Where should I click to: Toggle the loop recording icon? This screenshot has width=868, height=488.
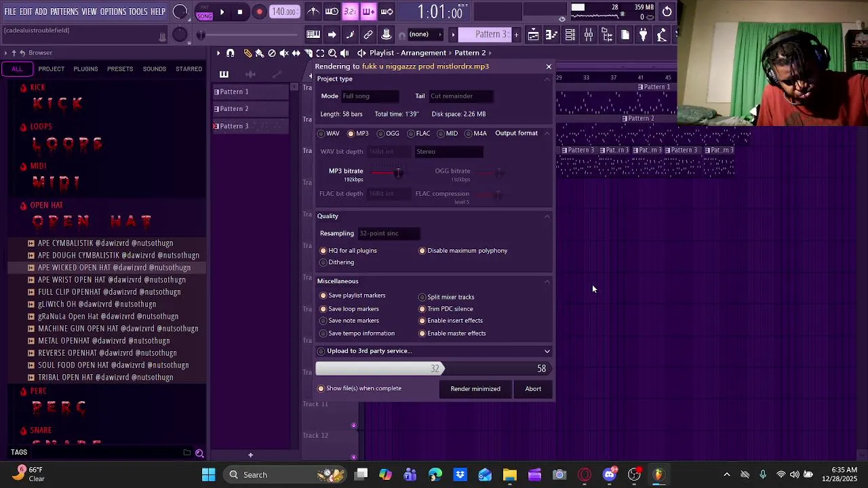click(x=387, y=12)
